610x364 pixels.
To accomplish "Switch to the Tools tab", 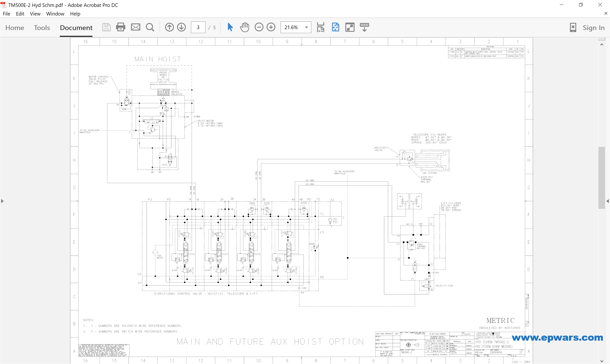I will pyautogui.click(x=42, y=28).
